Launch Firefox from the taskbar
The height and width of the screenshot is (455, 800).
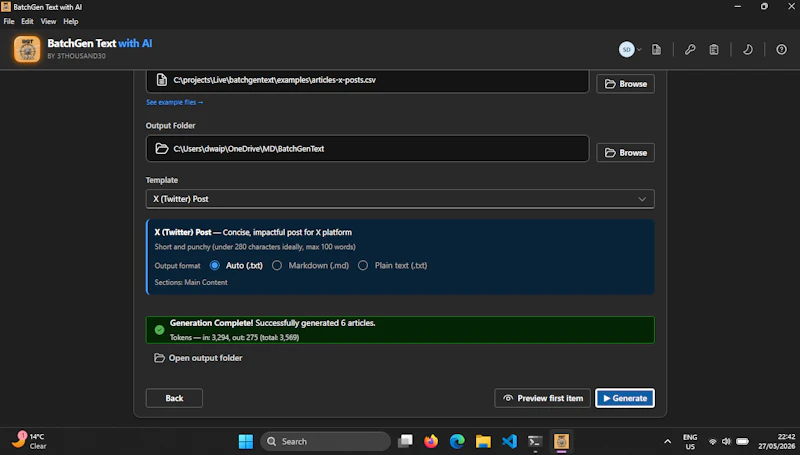point(431,441)
